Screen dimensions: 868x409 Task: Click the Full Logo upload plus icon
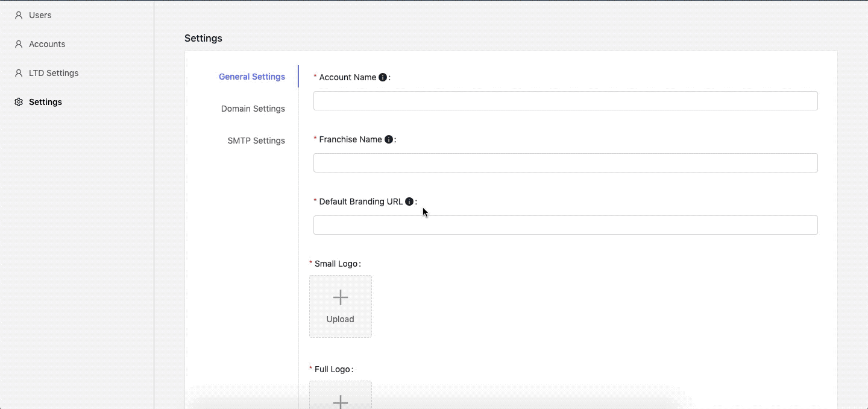341,401
